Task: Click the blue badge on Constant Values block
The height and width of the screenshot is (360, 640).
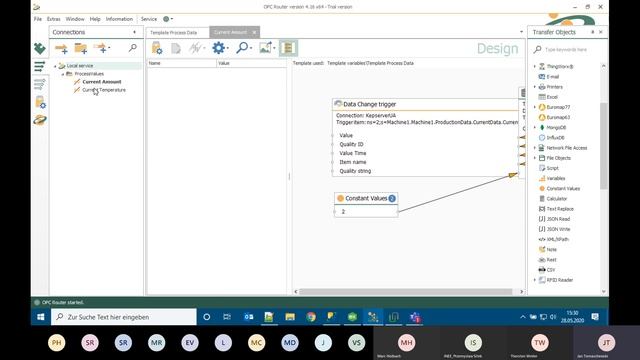Action: [392, 198]
